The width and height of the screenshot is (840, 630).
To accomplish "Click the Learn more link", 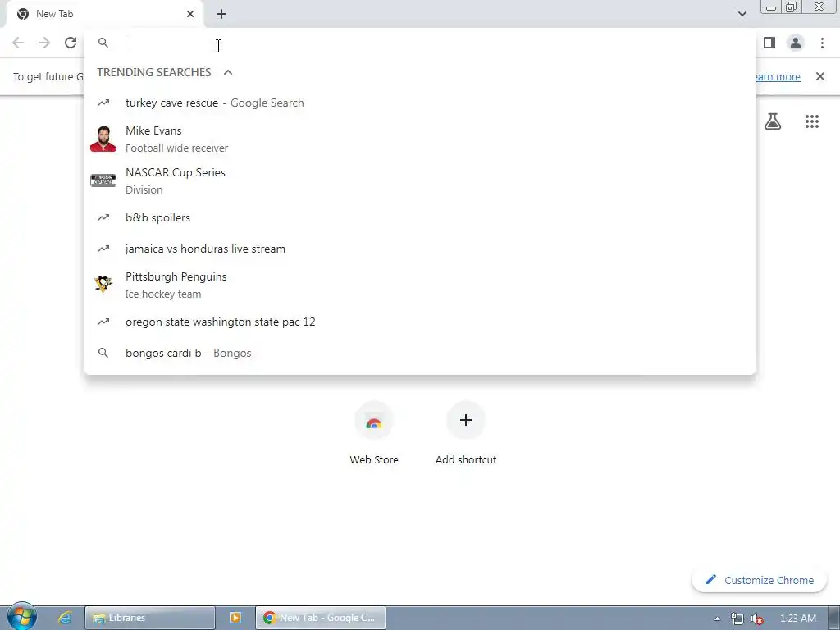I will tap(778, 76).
